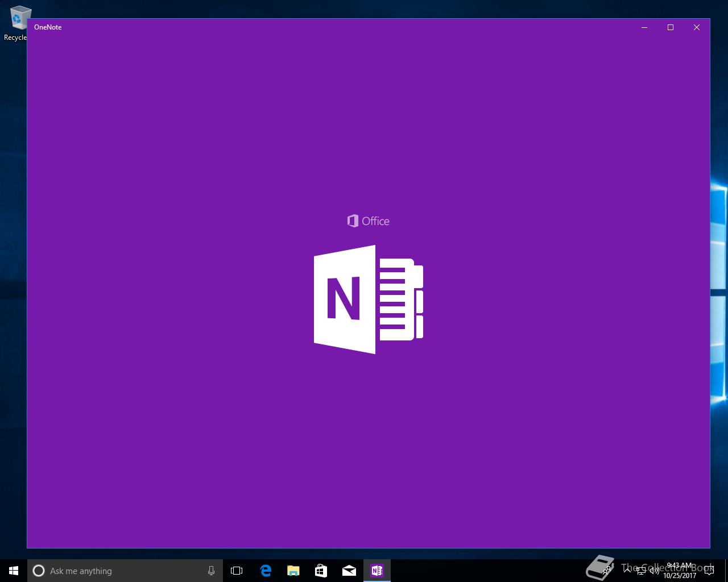Open the volume speaker tray icon
This screenshot has height=582, width=728.
coord(654,571)
